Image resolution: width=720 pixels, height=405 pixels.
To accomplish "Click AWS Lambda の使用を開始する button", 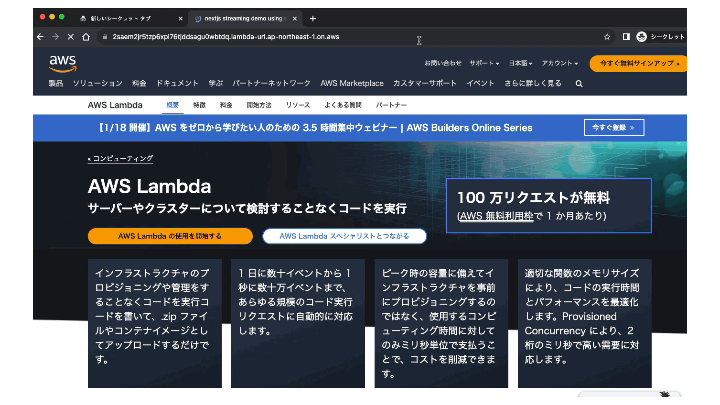I will tap(170, 236).
